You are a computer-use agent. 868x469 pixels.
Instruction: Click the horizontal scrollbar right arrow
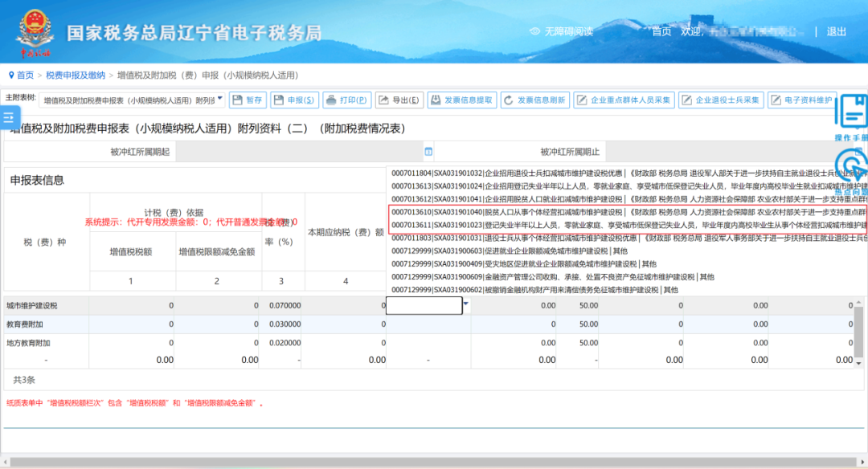[x=862, y=461]
